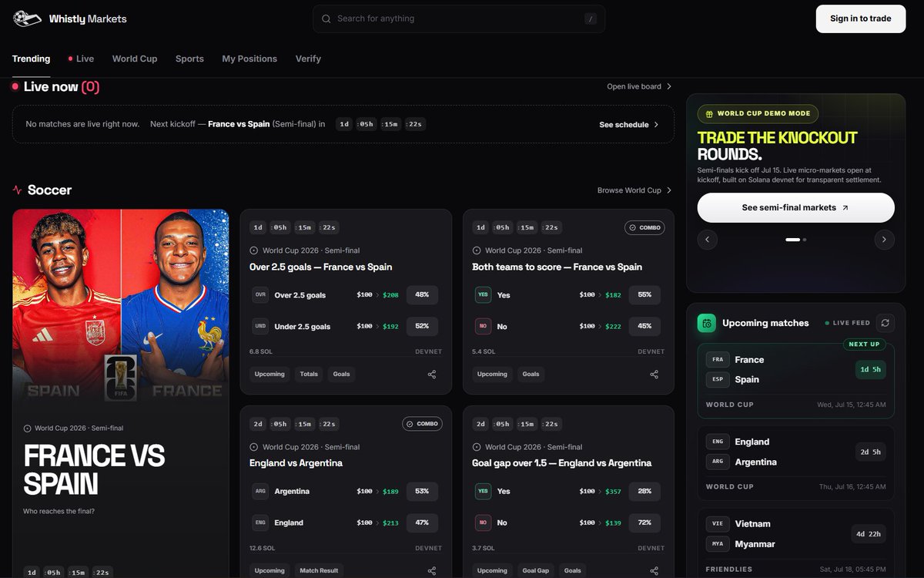Click the ENG team badge in match result card
Screen dimensions: 924x578
pos(260,523)
